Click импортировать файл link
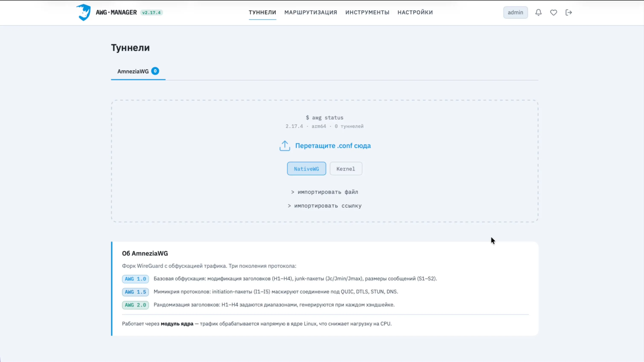644x362 pixels. (x=325, y=192)
